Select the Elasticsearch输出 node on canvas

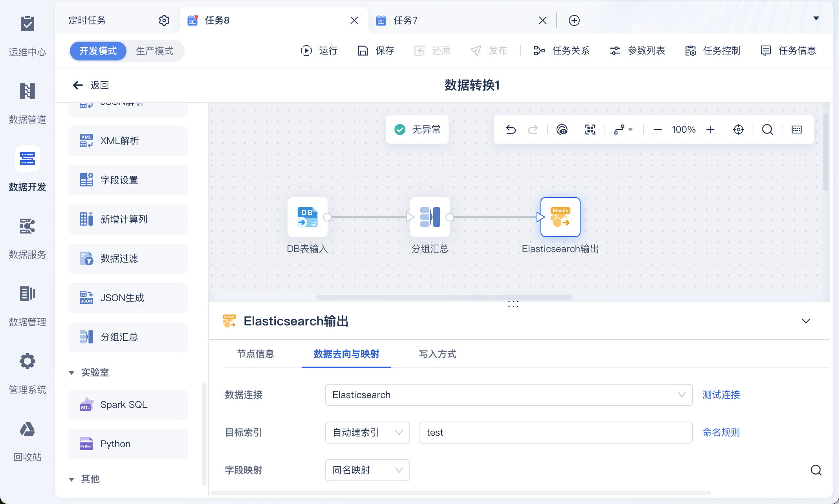pos(560,217)
